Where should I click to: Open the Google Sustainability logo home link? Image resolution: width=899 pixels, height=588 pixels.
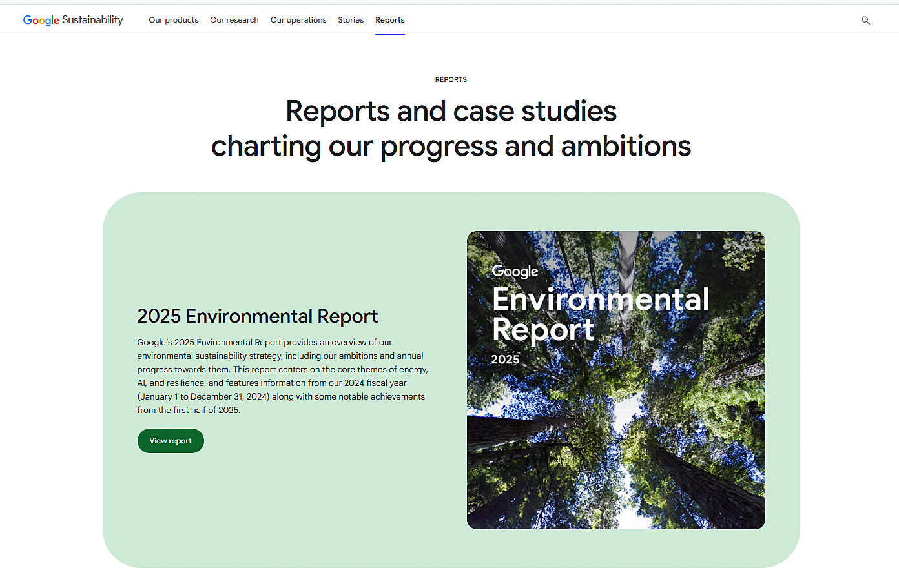73,20
